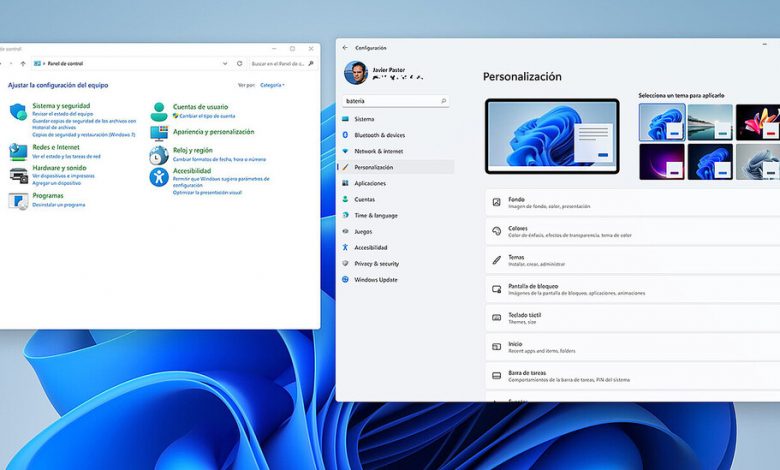The height and width of the screenshot is (470, 780).
Task: Open Ver el estado y las tareas de red
Action: point(66,156)
